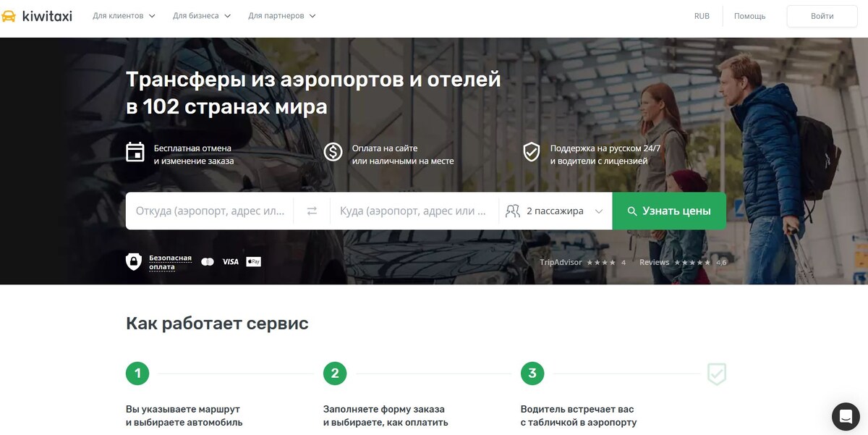
Task: Focus the "Куда" destination input field
Action: click(414, 211)
